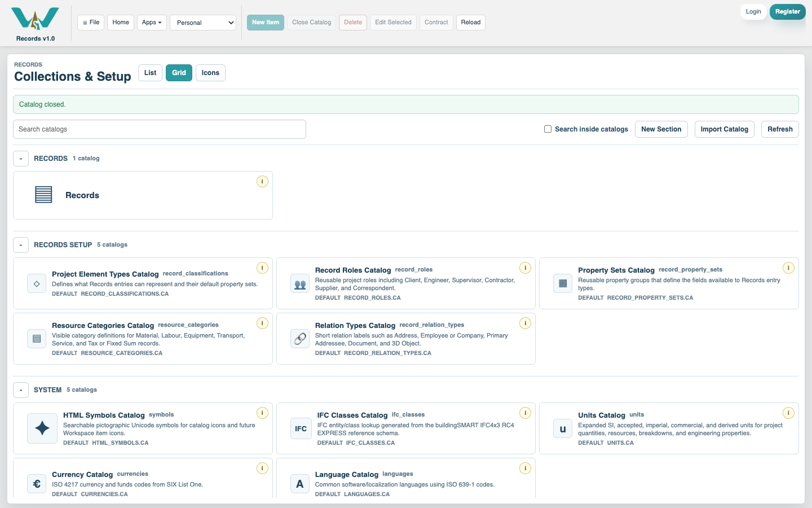This screenshot has width=812, height=508.
Task: Click the Refresh button
Action: (x=780, y=129)
